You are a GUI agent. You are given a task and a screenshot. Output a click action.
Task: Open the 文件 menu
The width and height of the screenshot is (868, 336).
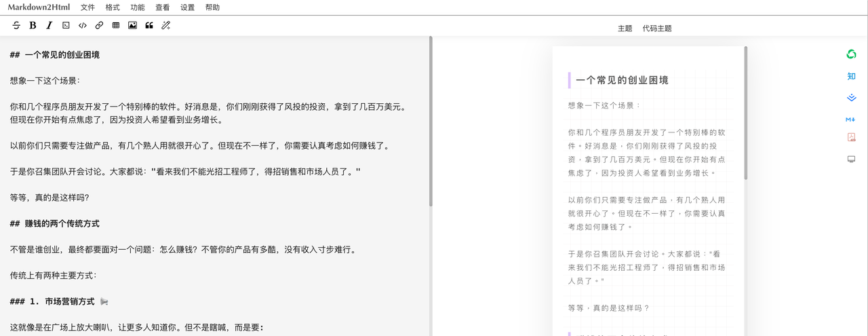(87, 7)
